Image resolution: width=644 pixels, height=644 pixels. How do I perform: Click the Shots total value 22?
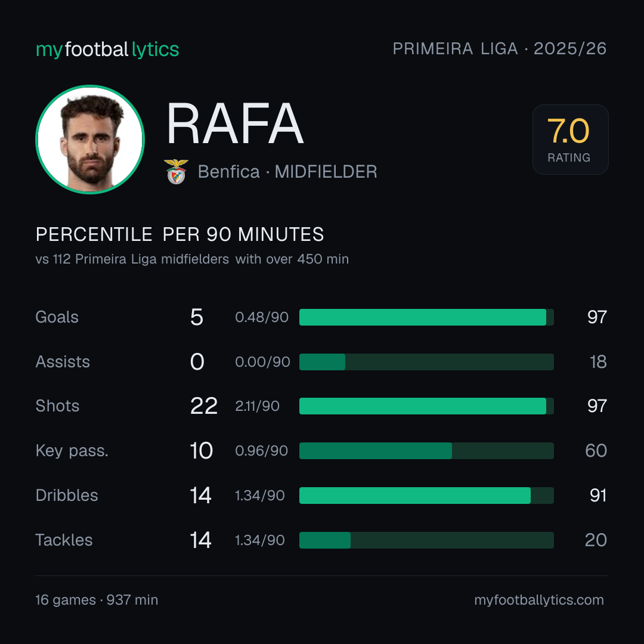[204, 406]
